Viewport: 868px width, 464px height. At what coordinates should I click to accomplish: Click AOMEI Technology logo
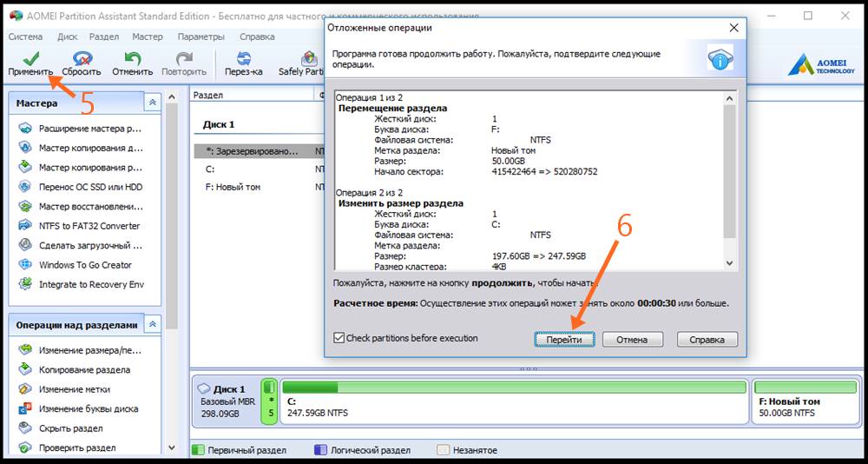[821, 65]
